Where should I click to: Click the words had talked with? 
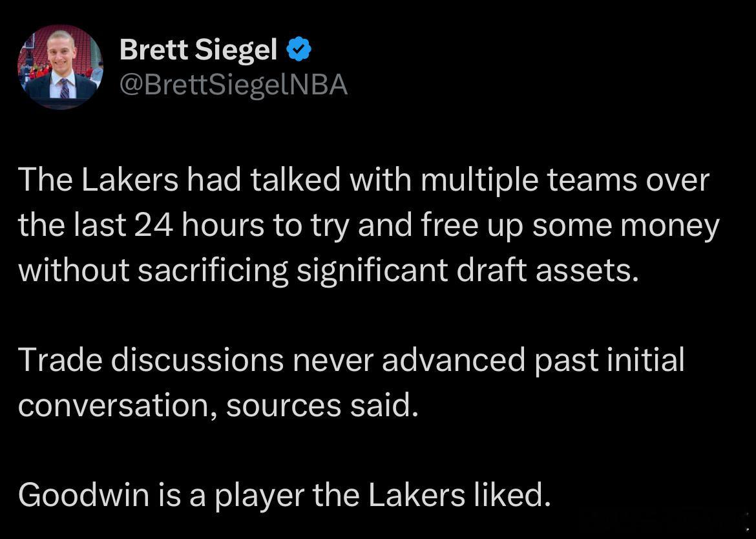point(299,180)
